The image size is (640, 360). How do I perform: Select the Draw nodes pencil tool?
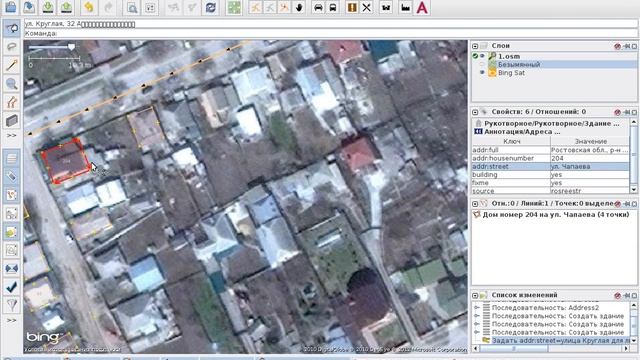pyautogui.click(x=12, y=65)
